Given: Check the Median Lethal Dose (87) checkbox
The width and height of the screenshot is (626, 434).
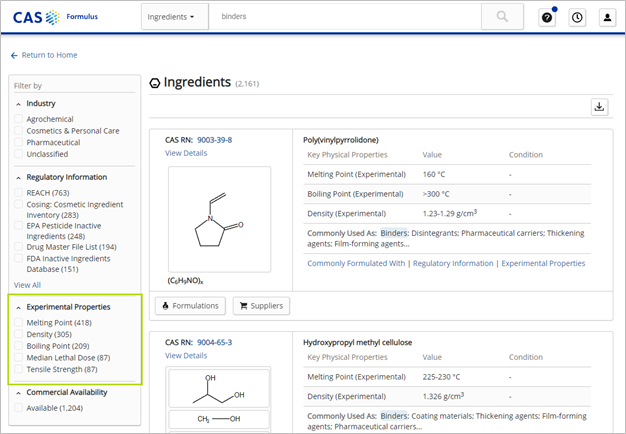Looking at the screenshot, I should (x=18, y=357).
